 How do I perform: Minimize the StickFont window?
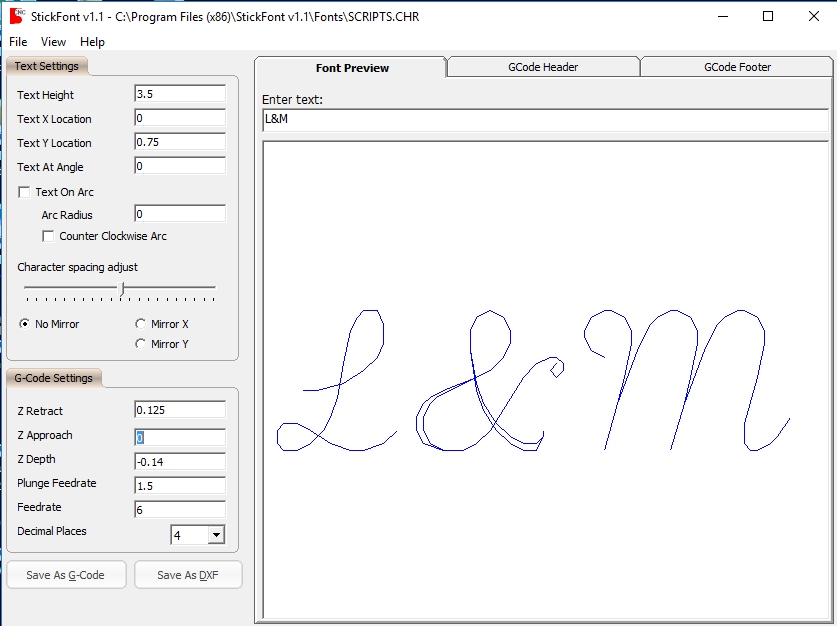723,17
